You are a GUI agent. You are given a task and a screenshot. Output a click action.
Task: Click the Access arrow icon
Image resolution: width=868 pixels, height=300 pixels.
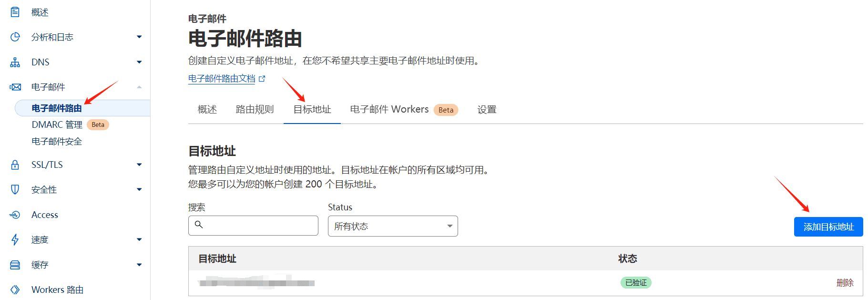(x=15, y=215)
